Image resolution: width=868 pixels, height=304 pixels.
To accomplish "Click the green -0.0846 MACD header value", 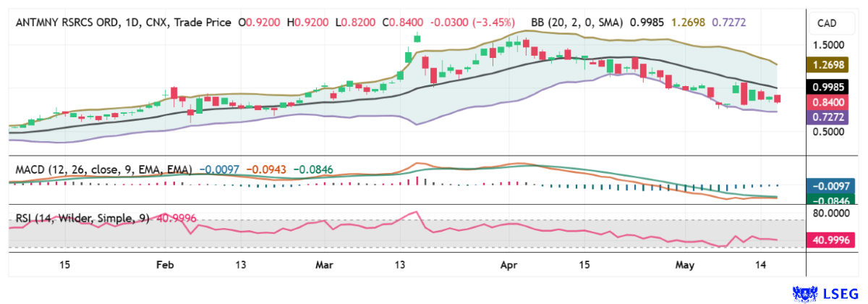I will (312, 169).
